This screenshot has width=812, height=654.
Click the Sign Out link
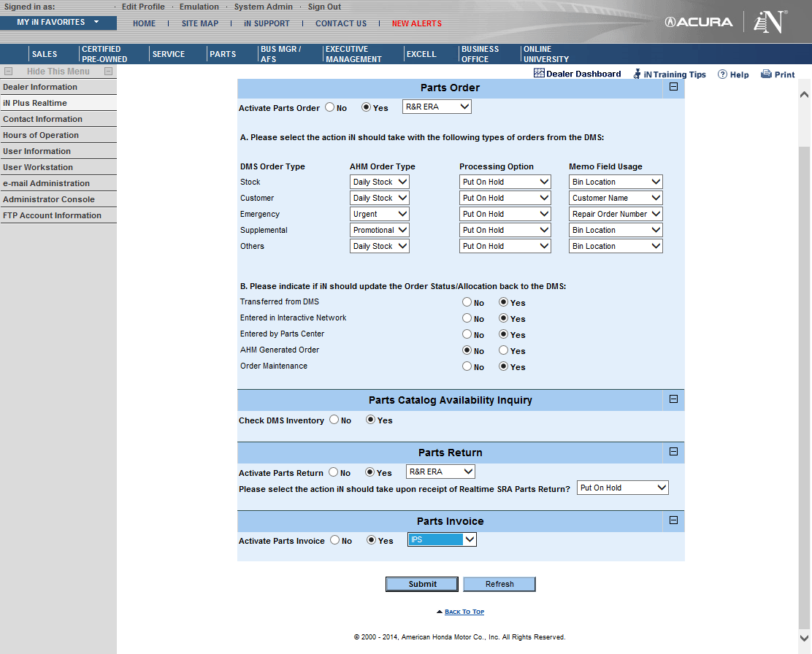[324, 7]
